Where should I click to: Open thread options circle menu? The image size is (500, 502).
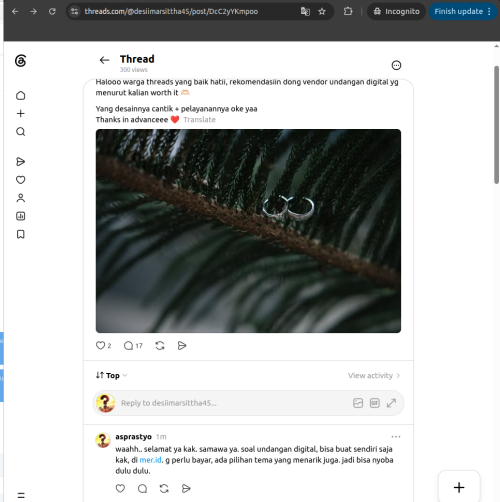(x=396, y=65)
